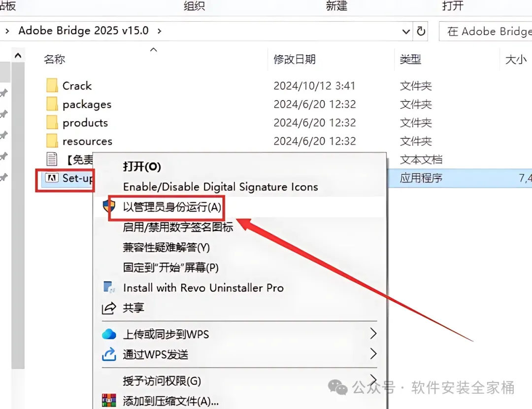
Task: Click the text document file icon
Action: tap(52, 159)
